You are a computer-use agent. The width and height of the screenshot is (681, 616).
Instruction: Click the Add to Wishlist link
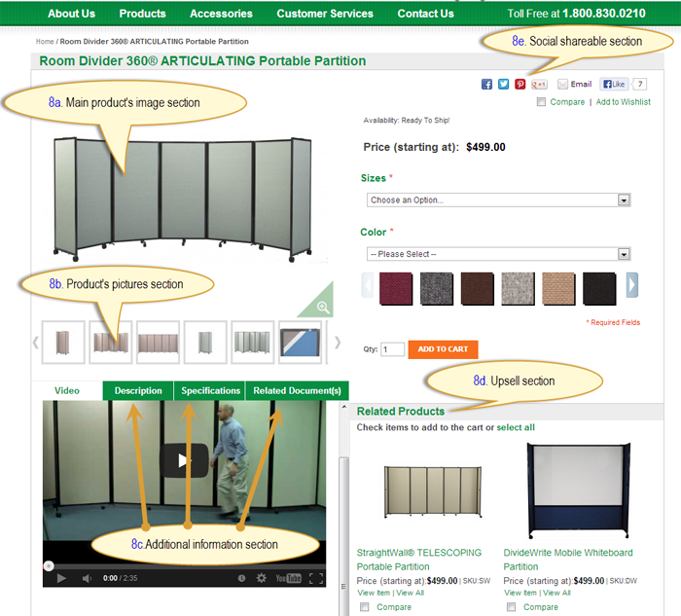point(624,102)
